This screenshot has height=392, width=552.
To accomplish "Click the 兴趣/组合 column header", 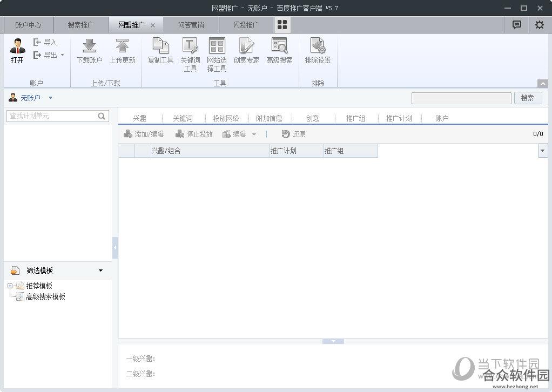I will [210, 151].
